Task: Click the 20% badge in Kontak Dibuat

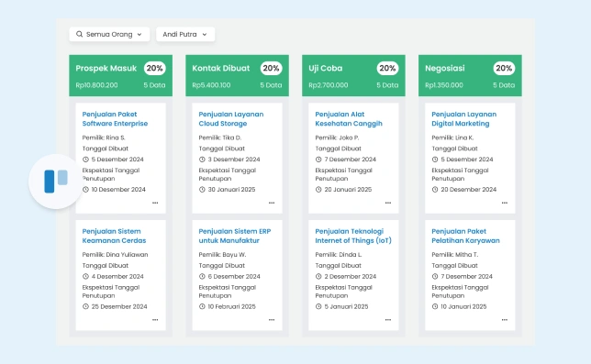Action: point(271,68)
